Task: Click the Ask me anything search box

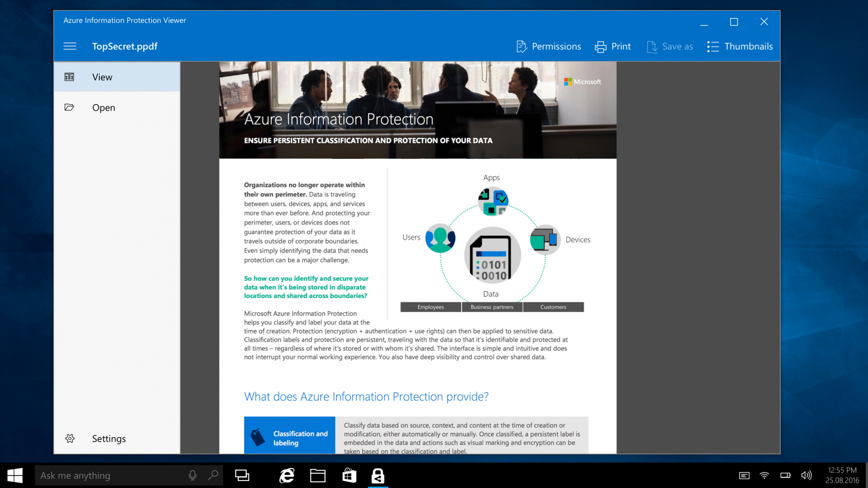Action: (129, 476)
